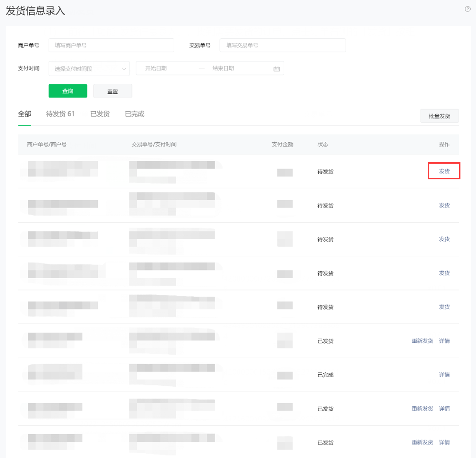Switch to the 全部 tab
This screenshot has height=458, width=476.
click(24, 114)
